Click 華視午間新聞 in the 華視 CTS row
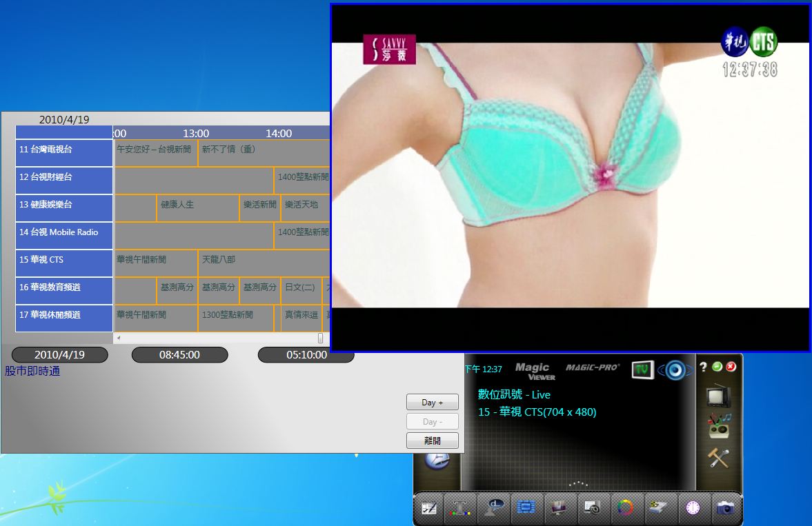The height and width of the screenshot is (526, 812). [156, 263]
